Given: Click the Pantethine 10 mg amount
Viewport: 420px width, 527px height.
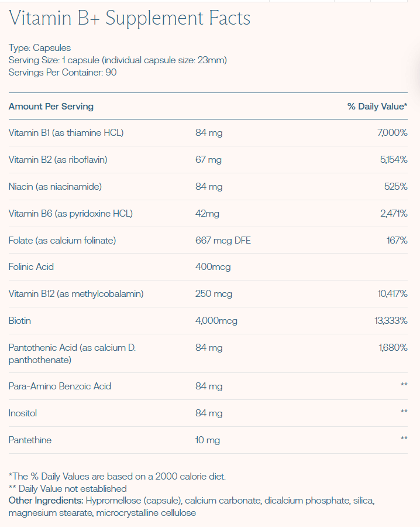Looking at the screenshot, I should pyautogui.click(x=208, y=440).
